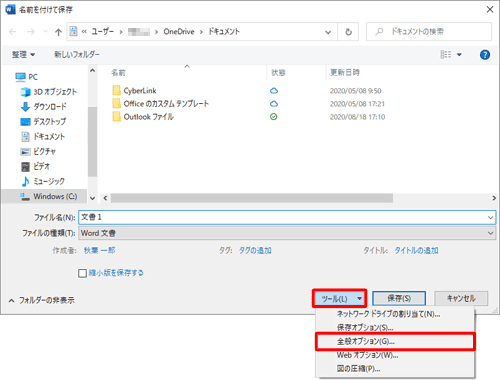500x380 pixels.
Task: Select ミュージック in navigation pane
Action: pyautogui.click(x=43, y=181)
